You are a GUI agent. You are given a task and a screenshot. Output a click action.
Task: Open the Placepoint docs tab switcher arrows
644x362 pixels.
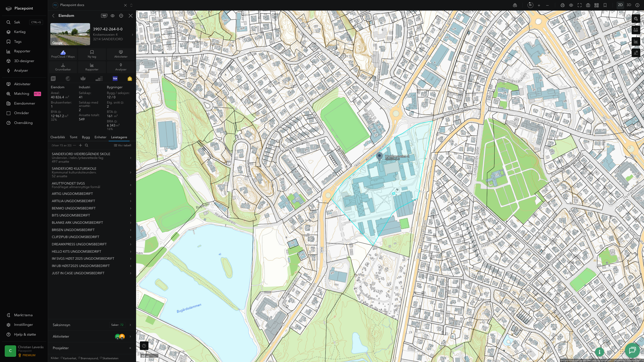131,5
